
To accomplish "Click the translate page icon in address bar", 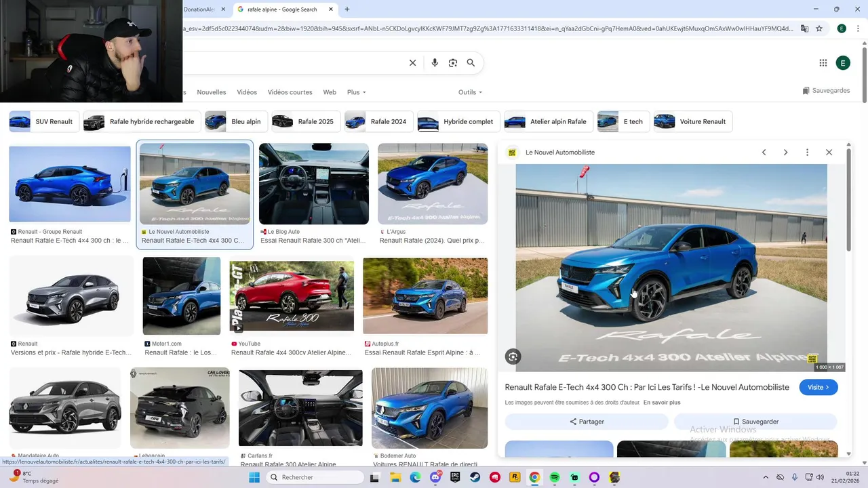I will pos(804,28).
